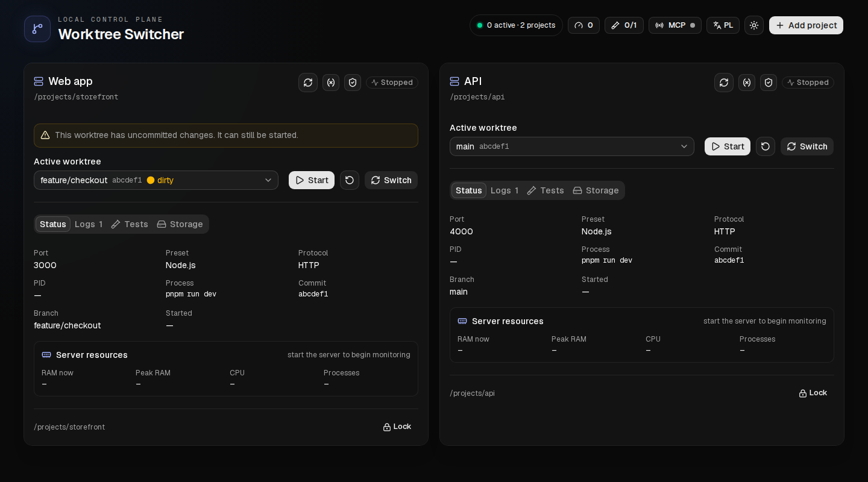The height and width of the screenshot is (482, 868).
Task: Open the Logs tab in Web app
Action: (x=89, y=224)
